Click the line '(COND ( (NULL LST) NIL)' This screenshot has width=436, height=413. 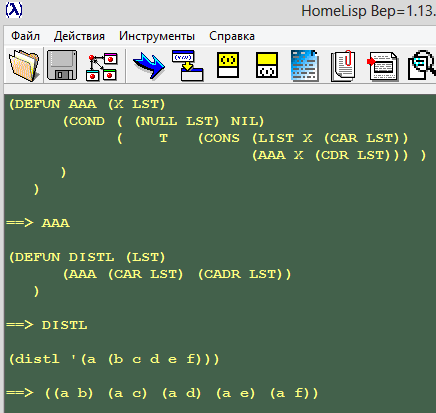[x=163, y=121]
